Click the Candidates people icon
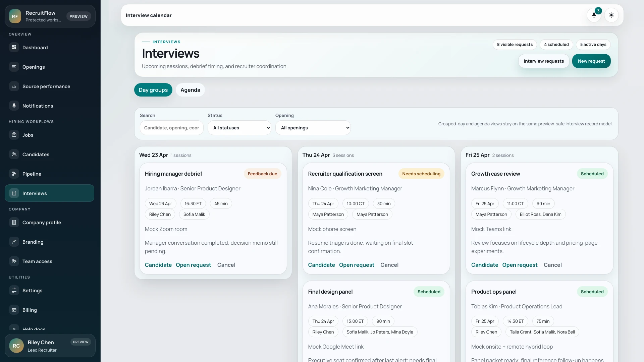Screen dimensions: 644x362 (14, 155)
